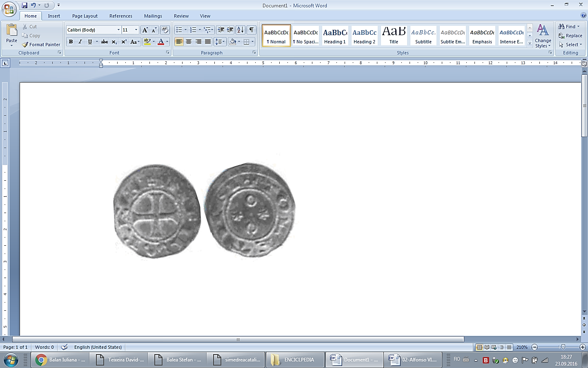Open the font name dropdown Calibri (Body)

click(x=118, y=30)
